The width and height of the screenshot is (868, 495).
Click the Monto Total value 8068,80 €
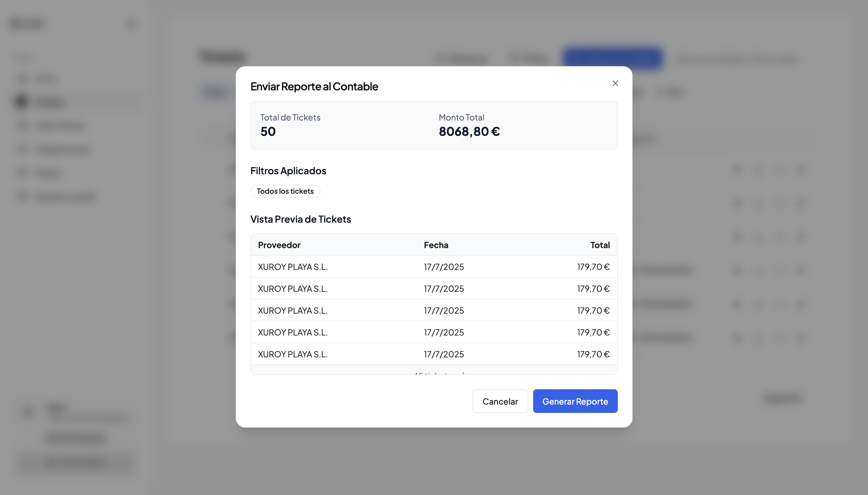[x=469, y=131]
